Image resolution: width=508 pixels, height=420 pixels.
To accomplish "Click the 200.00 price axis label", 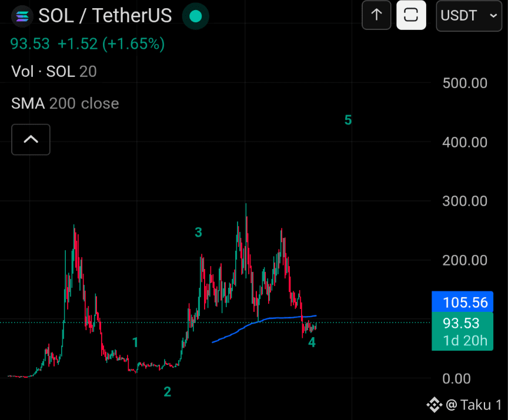I will pos(465,260).
